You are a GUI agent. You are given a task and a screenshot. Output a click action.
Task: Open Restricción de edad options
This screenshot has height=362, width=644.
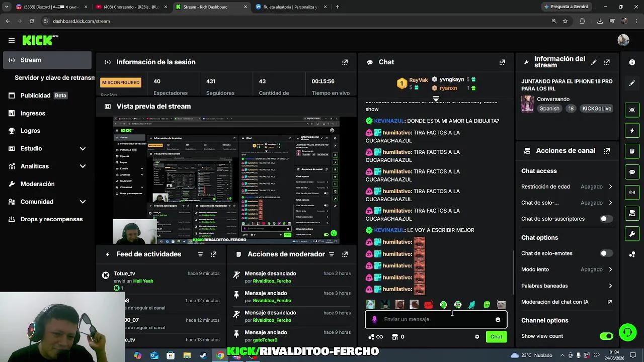(x=567, y=187)
